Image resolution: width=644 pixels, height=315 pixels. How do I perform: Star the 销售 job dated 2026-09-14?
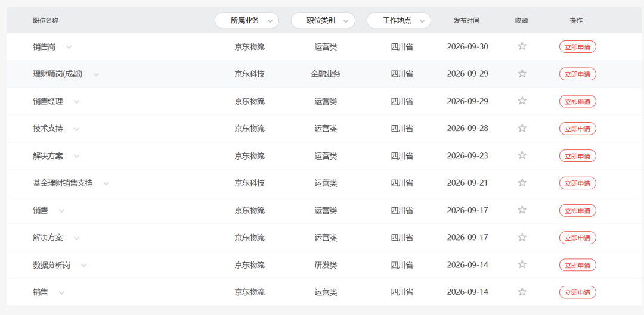coord(522,292)
